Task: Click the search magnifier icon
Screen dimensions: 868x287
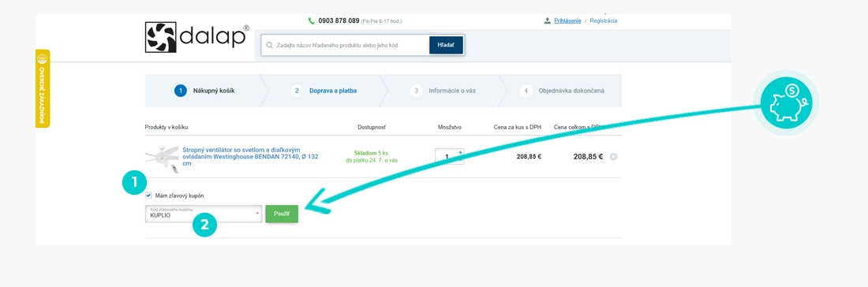Action: pos(270,46)
